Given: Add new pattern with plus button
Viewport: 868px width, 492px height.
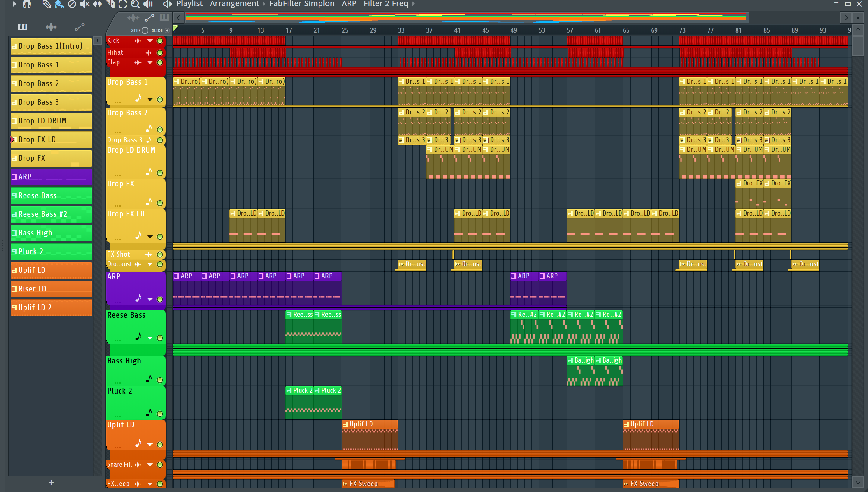Looking at the screenshot, I should [51, 483].
